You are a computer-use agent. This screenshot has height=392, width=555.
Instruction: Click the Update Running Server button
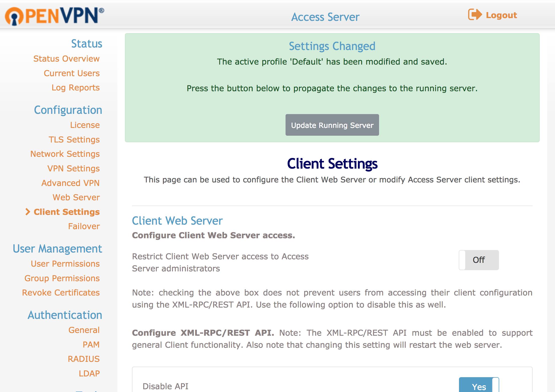[332, 125]
